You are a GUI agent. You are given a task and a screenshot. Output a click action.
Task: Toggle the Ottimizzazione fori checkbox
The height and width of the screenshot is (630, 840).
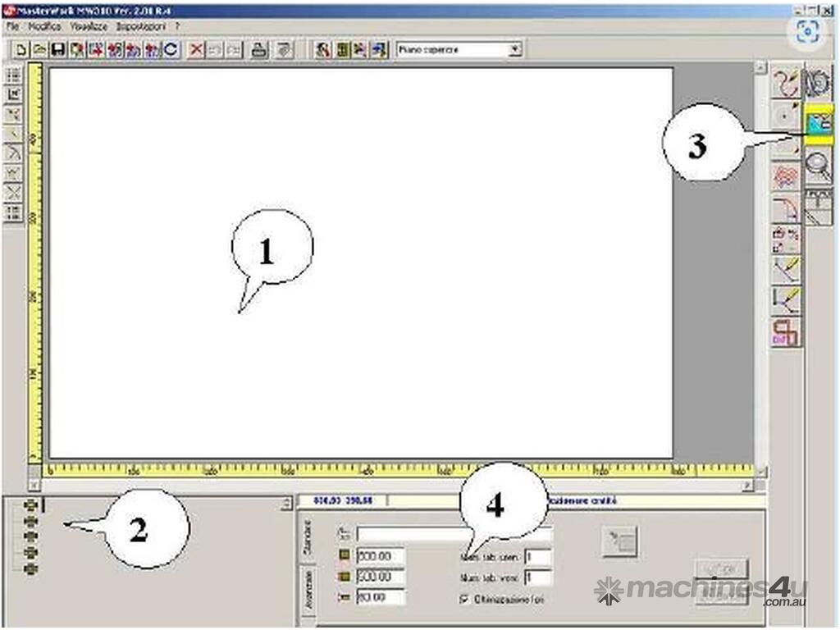(466, 600)
